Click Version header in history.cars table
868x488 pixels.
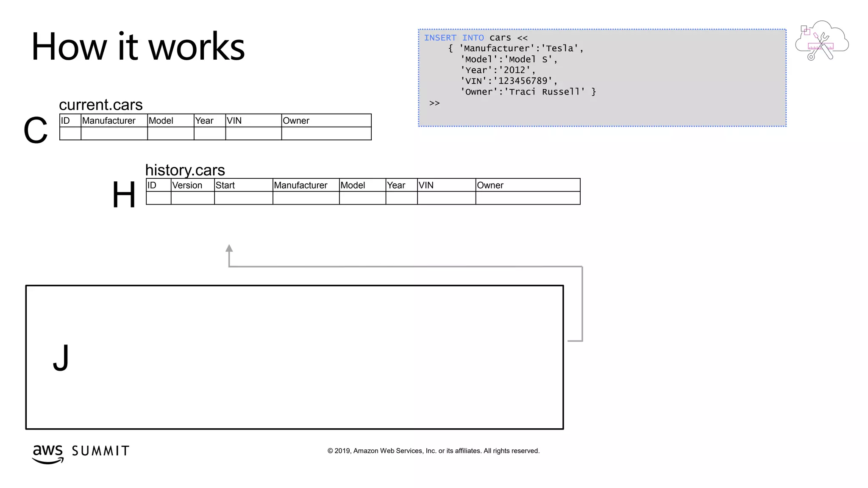[187, 185]
